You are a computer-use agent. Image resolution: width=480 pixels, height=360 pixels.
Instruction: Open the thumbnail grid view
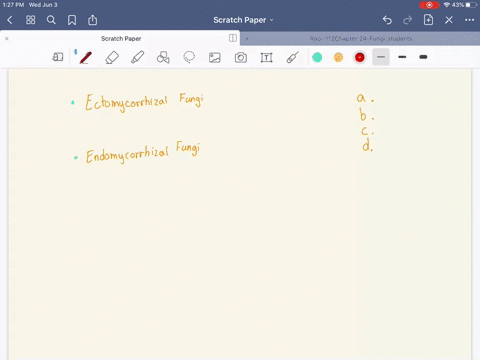tap(31, 20)
